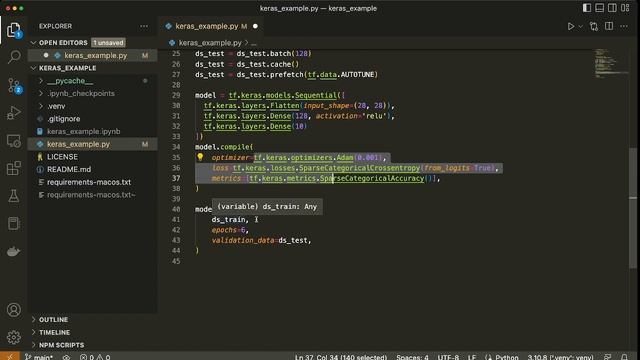Image resolution: width=640 pixels, height=360 pixels.
Task: Open the Explorer view in activity bar
Action: pos(13,30)
